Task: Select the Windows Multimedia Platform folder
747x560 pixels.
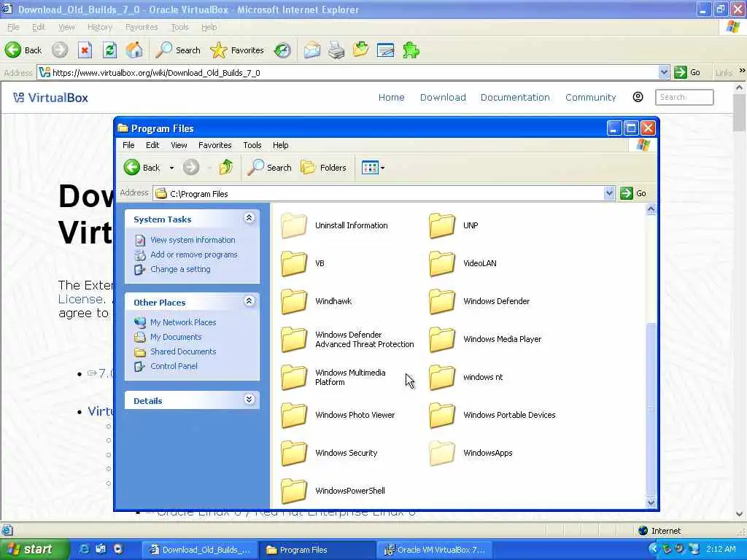Action: [333, 377]
